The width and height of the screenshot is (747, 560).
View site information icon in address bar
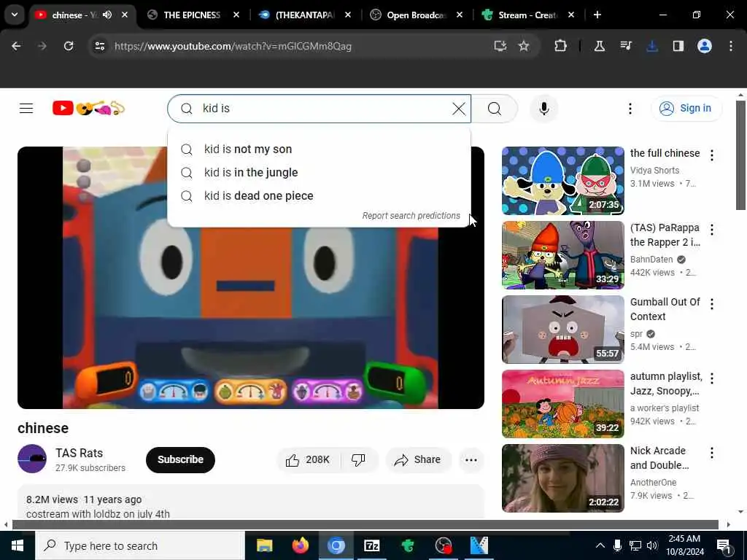tap(99, 46)
